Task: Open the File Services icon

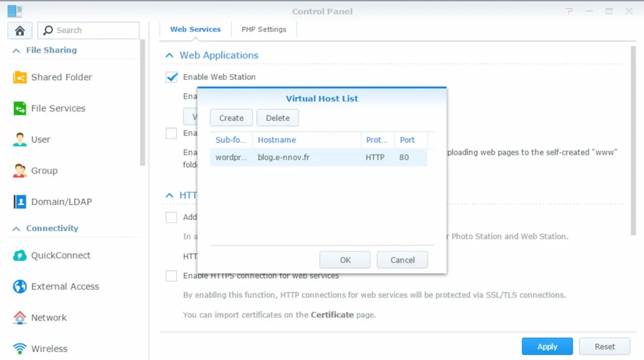Action: coord(19,108)
